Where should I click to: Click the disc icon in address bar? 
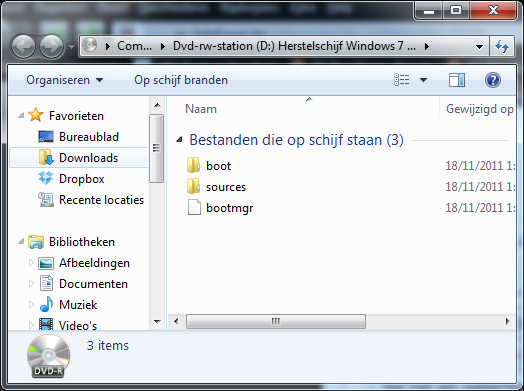[90, 45]
